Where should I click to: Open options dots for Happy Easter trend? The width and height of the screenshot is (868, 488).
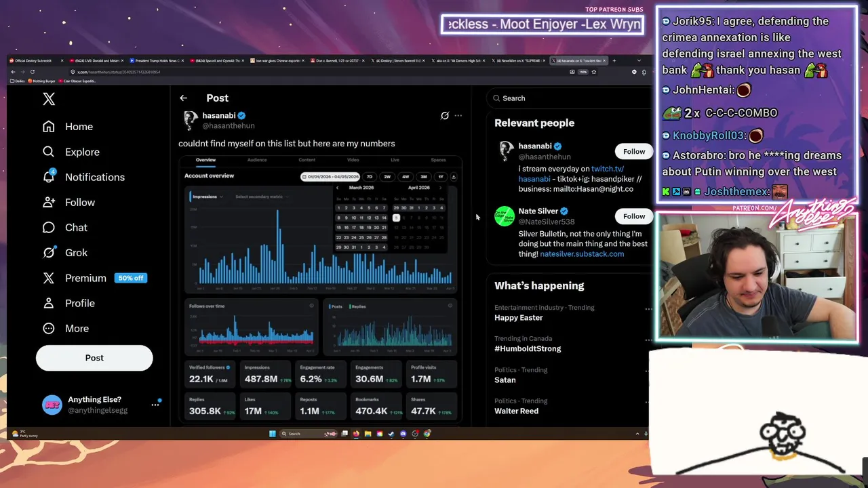coord(648,309)
